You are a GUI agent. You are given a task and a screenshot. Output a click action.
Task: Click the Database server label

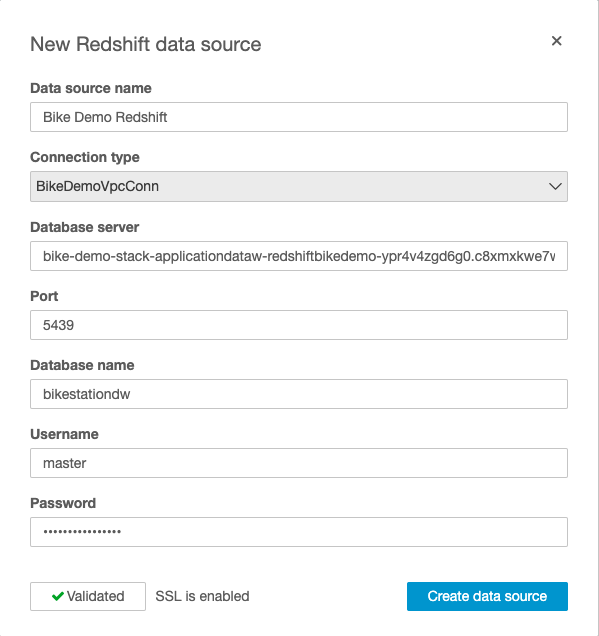[x=85, y=227]
